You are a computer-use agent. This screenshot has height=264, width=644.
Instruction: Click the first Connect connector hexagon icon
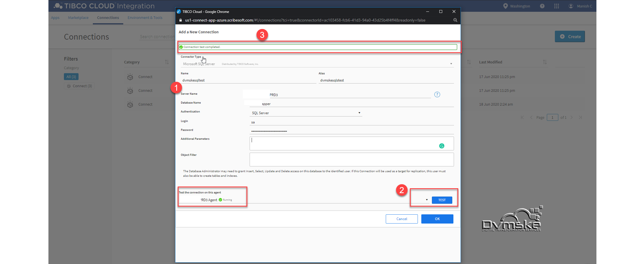[130, 77]
